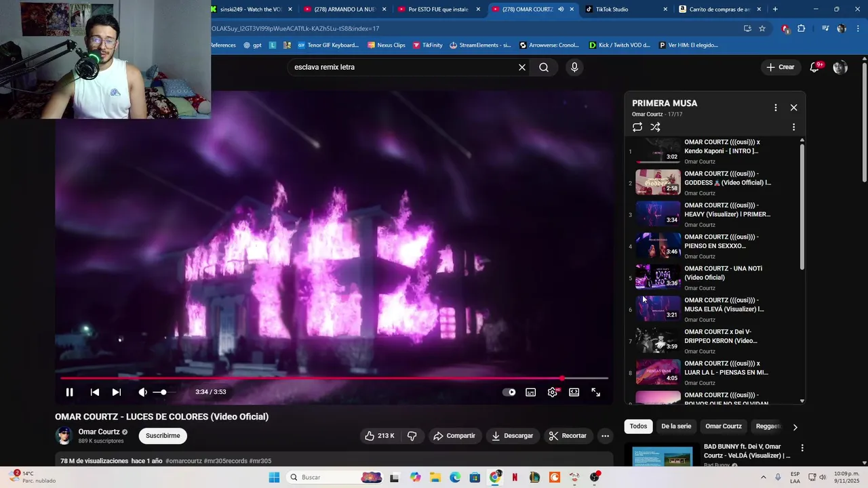Open more video actions ellipsis
868x488 pixels.
(606, 436)
